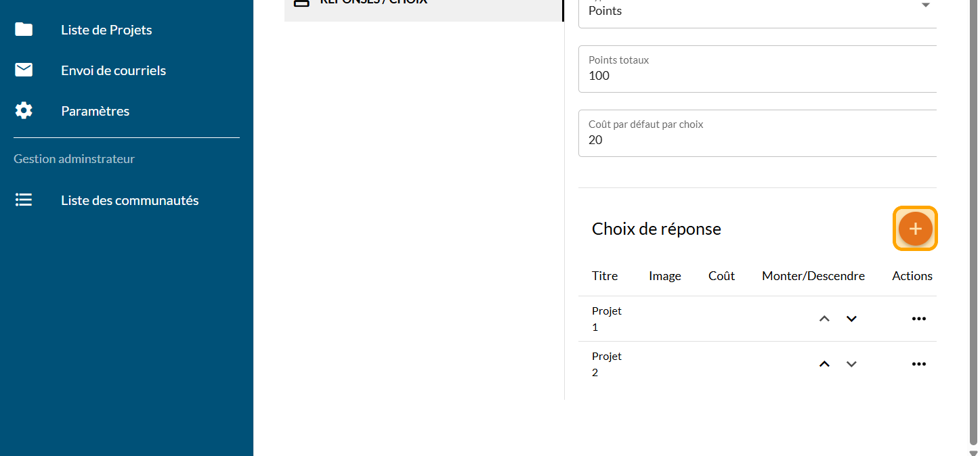Click the folder icon beside Liste de Projets
The height and width of the screenshot is (456, 980).
(x=24, y=29)
